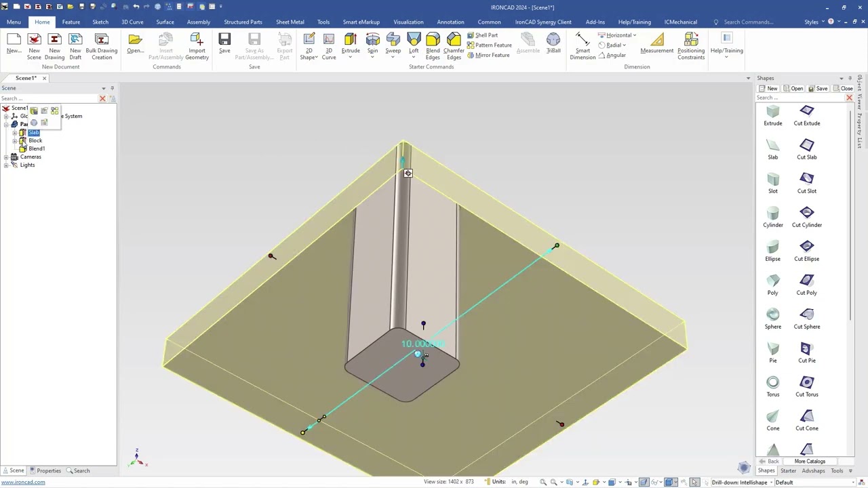This screenshot has height=488, width=868.
Task: Clear Scene browser search with red X
Action: [x=102, y=99]
